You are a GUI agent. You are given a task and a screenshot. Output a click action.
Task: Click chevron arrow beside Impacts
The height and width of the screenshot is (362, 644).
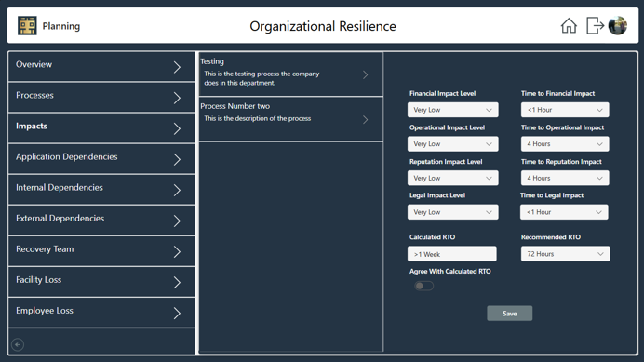tap(177, 128)
